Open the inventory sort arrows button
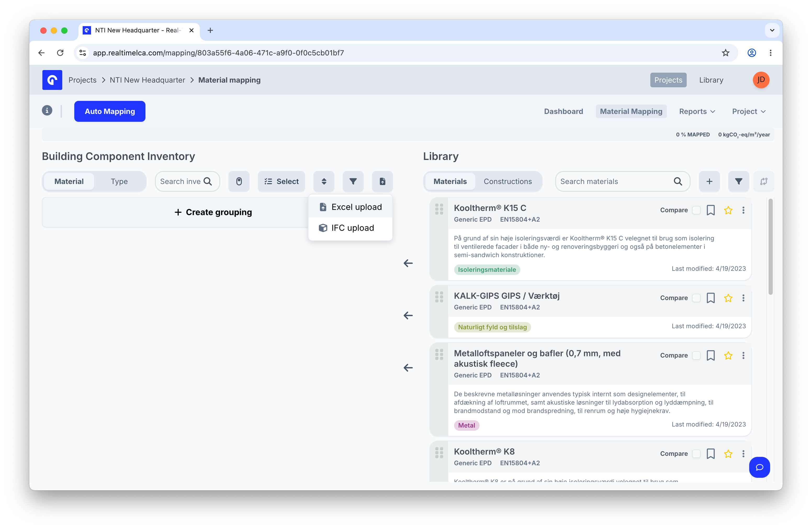Viewport: 812px width, 529px height. tap(324, 181)
